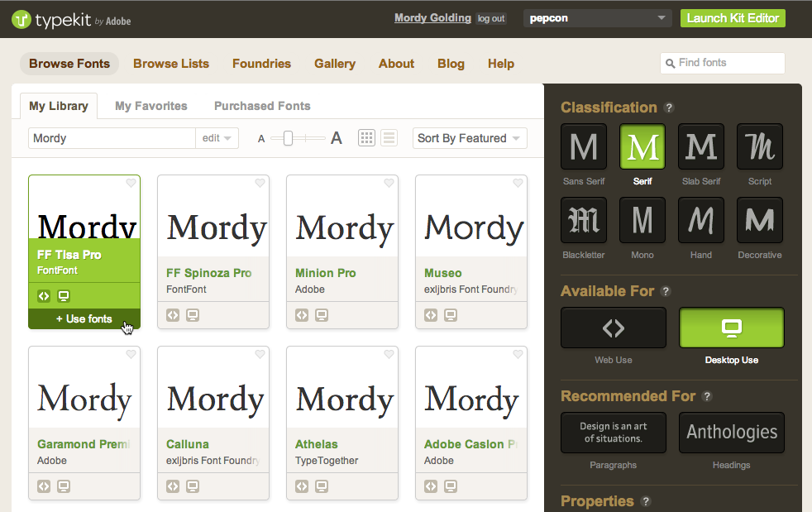Favorite Calluna heart icon
Screen dimensions: 812x512
[x=260, y=355]
